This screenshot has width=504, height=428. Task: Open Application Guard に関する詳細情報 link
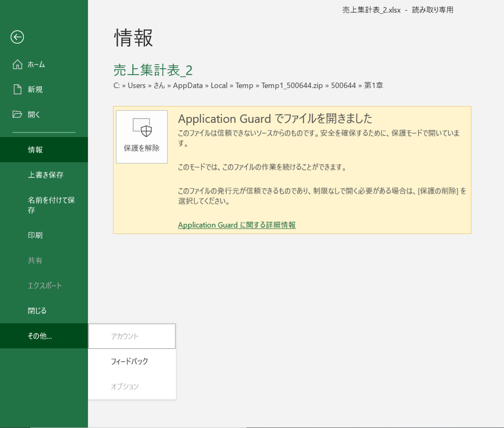click(237, 225)
